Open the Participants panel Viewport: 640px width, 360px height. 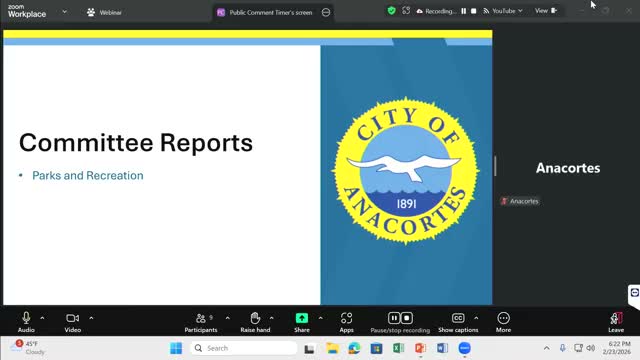click(201, 322)
